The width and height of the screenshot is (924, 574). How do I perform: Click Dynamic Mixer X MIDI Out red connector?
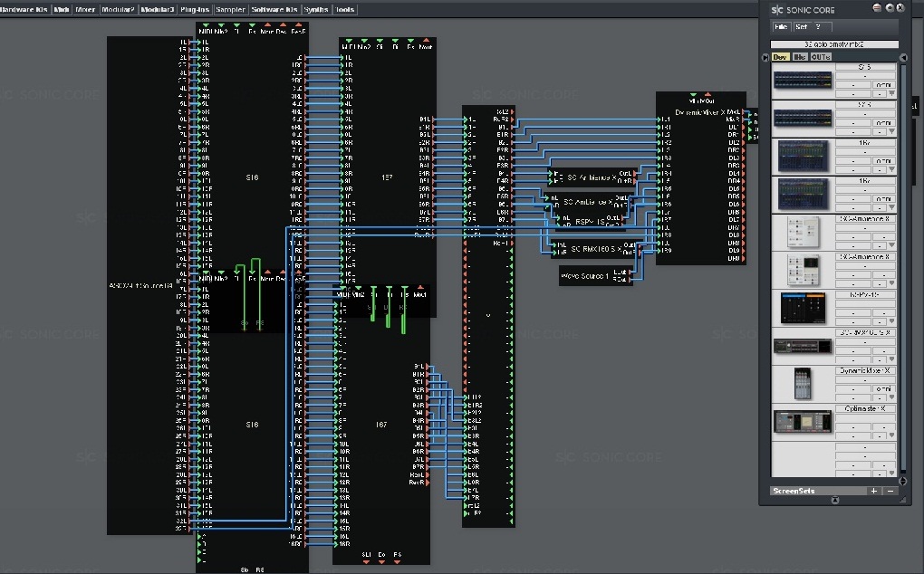pos(707,93)
